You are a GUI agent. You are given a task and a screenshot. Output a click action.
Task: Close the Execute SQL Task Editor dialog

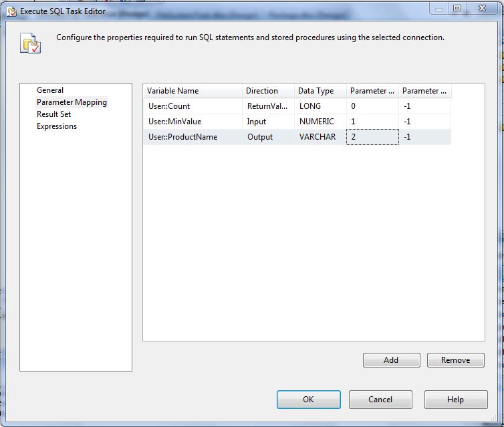[482, 9]
